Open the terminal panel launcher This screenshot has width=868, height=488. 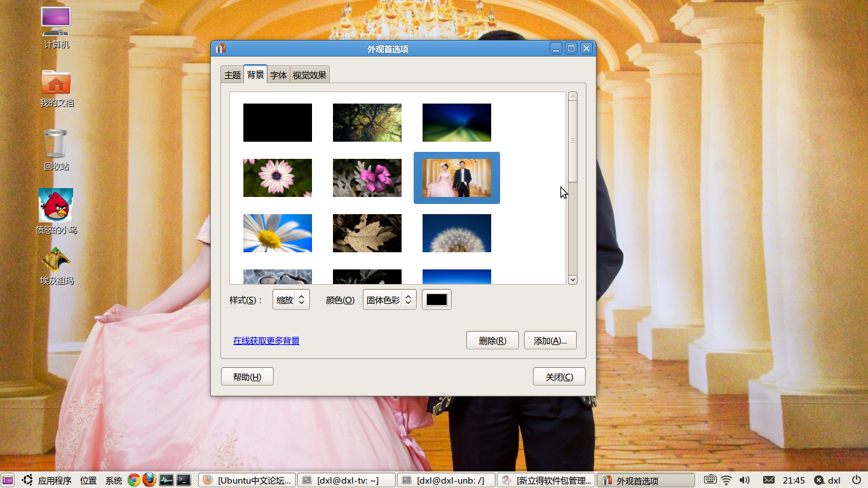pos(183,480)
